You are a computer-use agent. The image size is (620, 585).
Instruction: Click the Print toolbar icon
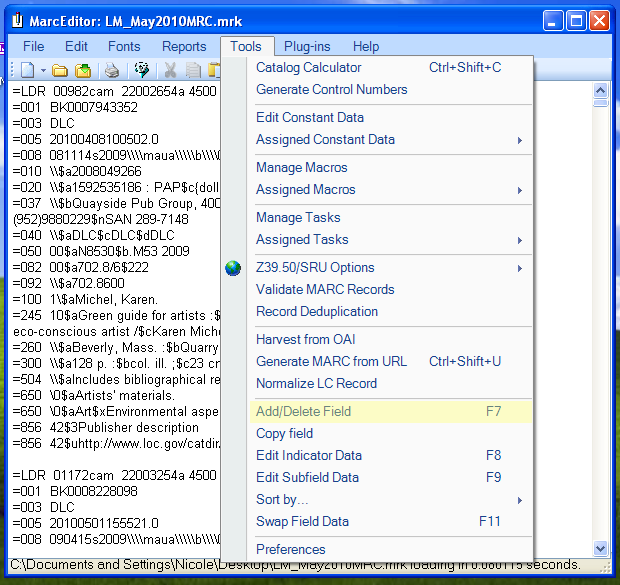pos(113,70)
